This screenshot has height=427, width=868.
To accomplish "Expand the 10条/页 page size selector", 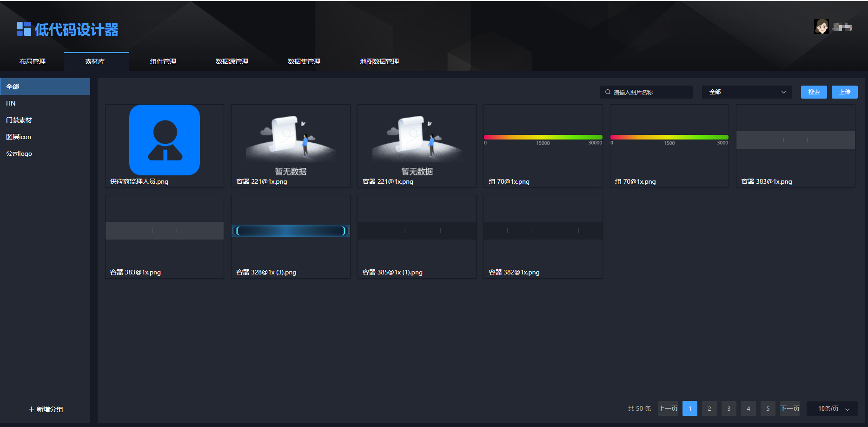I will click(832, 408).
